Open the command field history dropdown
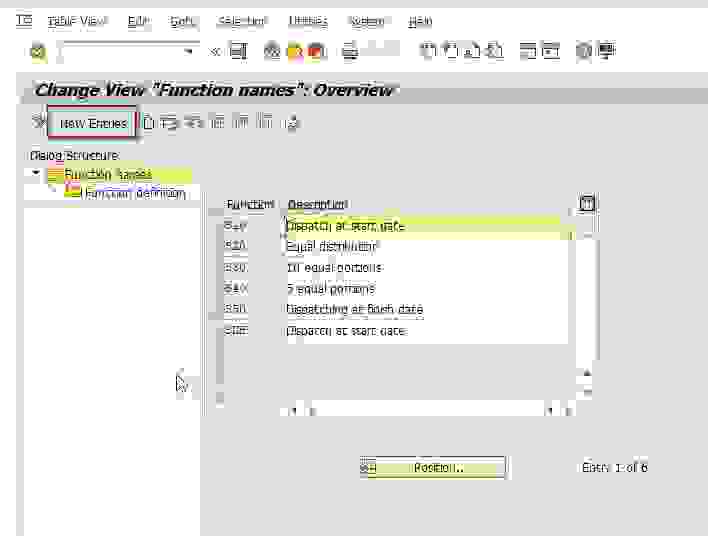 pyautogui.click(x=189, y=51)
